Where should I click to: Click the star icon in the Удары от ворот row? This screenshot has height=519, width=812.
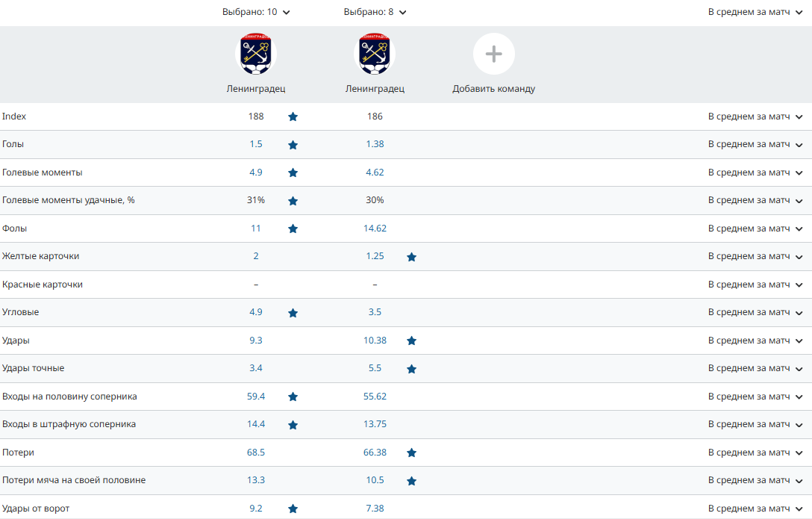click(x=293, y=509)
